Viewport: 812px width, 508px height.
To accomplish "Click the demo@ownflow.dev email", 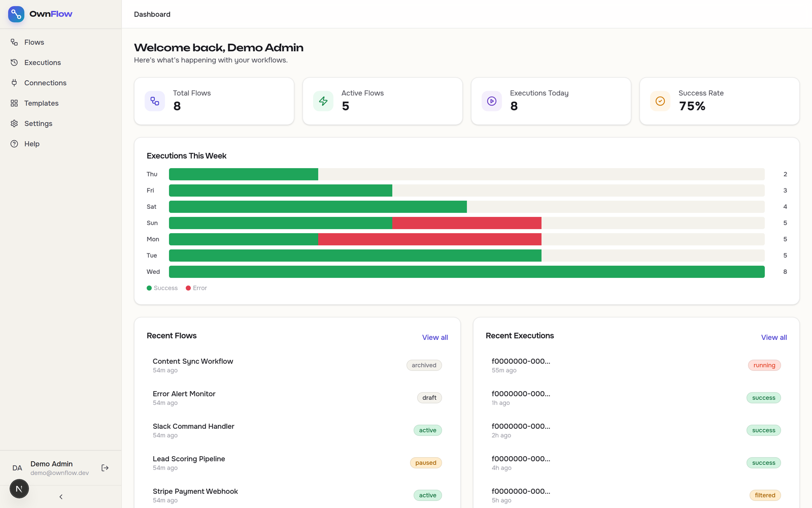I will (x=59, y=473).
